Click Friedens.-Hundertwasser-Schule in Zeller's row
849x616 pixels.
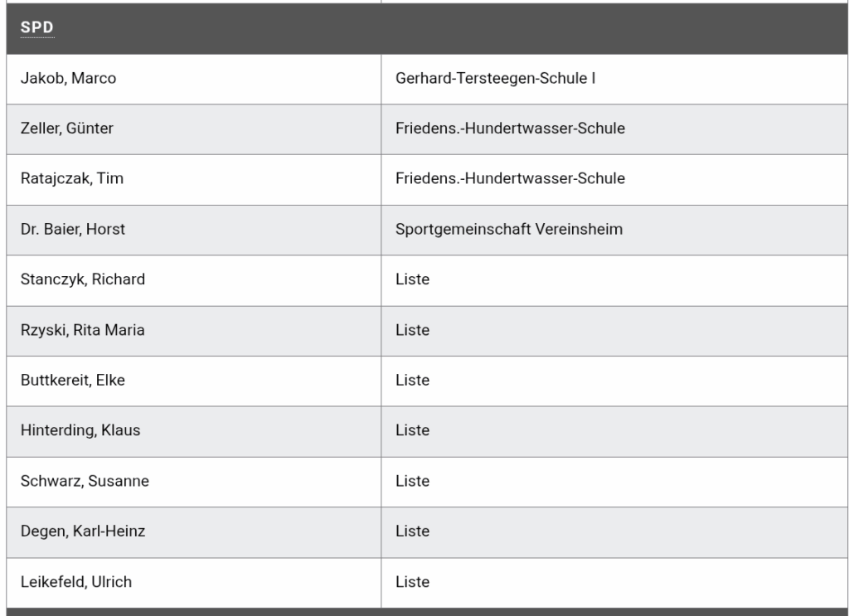[x=510, y=129]
